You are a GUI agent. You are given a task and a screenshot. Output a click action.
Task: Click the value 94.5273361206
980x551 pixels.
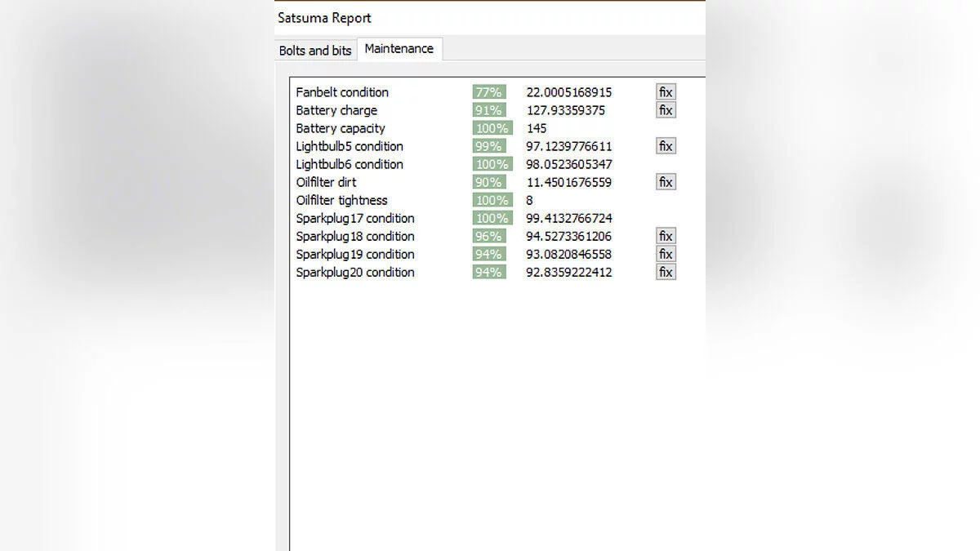[569, 236]
